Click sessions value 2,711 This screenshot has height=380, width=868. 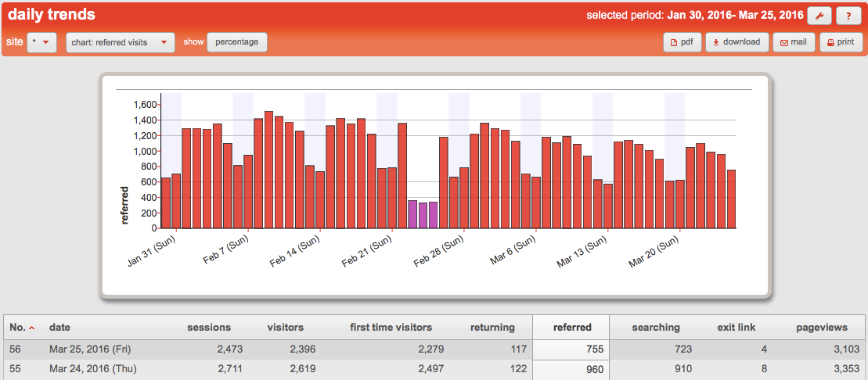pyautogui.click(x=229, y=370)
